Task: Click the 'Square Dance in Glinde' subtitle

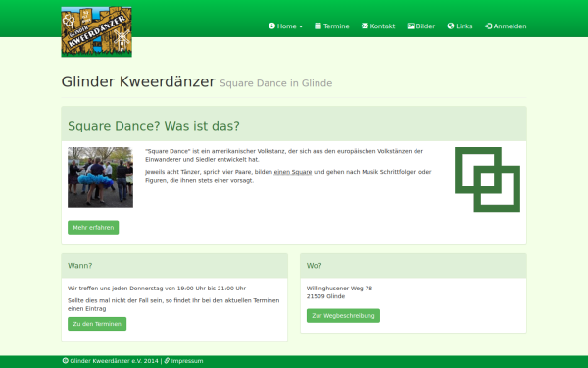Action: pyautogui.click(x=276, y=83)
